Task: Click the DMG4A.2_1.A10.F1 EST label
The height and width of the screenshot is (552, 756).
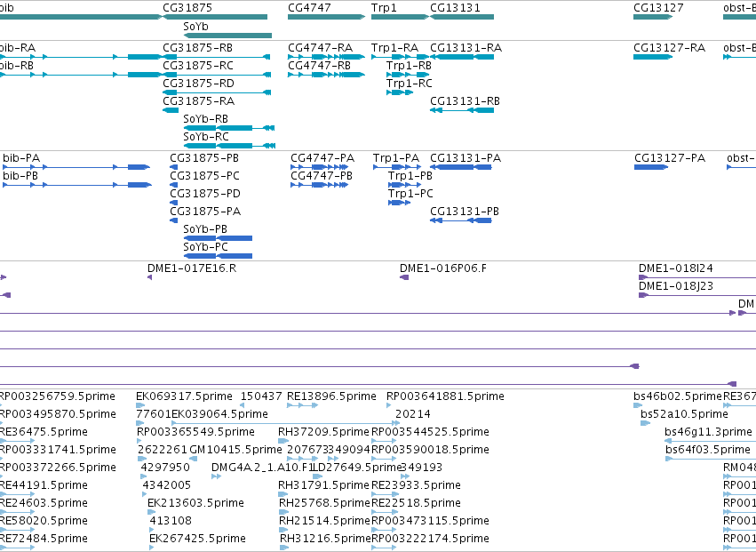Action: pos(262,468)
